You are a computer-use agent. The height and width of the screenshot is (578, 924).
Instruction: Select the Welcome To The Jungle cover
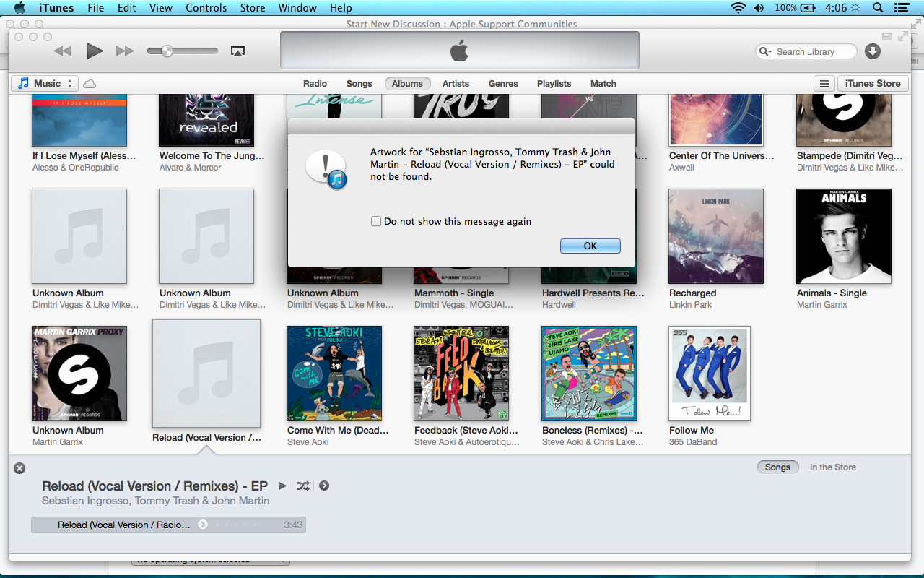(x=206, y=121)
